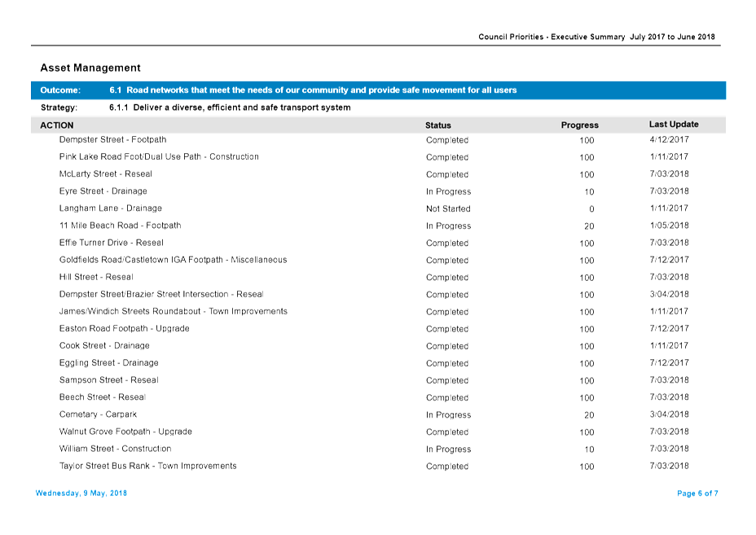Select 'Sampson Street - Reseal' entry
756x535 pixels.
(x=109, y=379)
